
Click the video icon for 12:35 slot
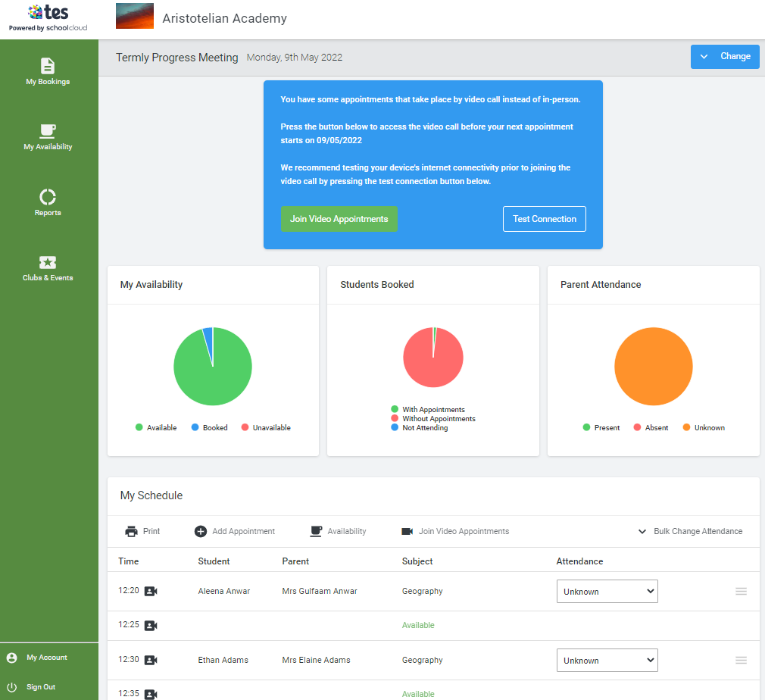pos(151,694)
